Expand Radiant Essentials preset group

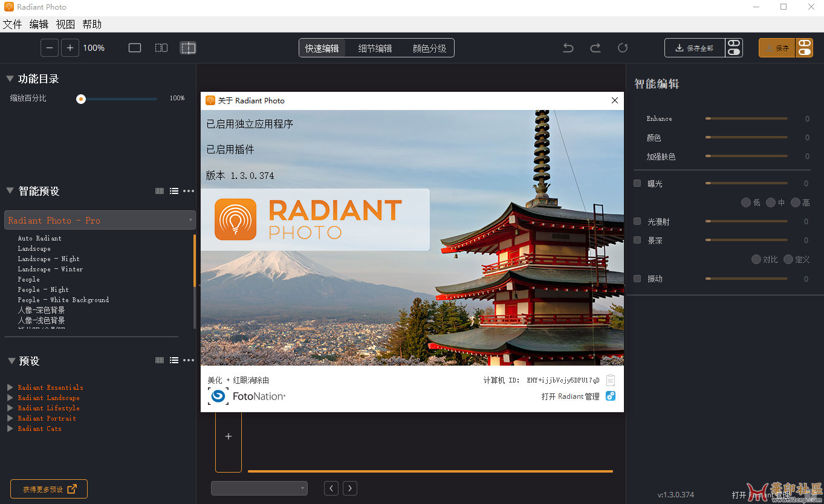pyautogui.click(x=10, y=387)
